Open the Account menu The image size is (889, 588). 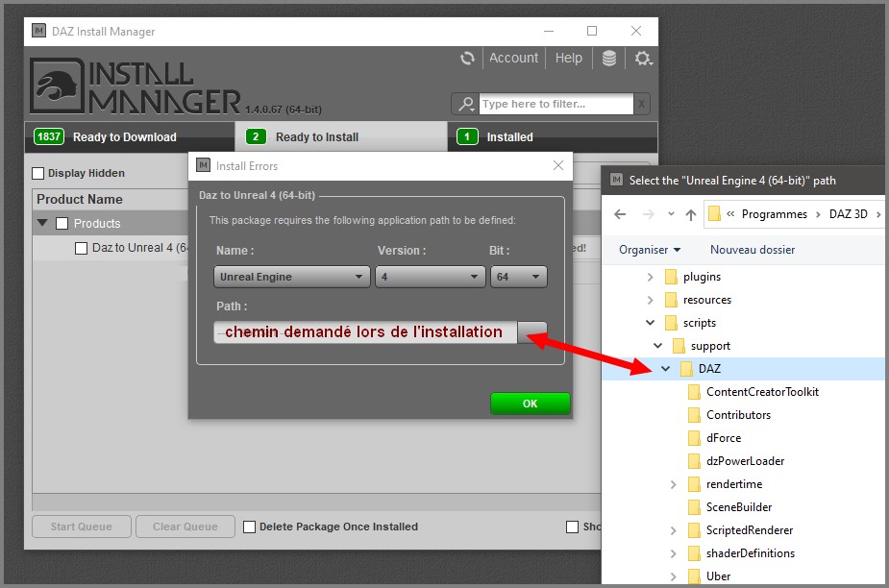coord(513,58)
